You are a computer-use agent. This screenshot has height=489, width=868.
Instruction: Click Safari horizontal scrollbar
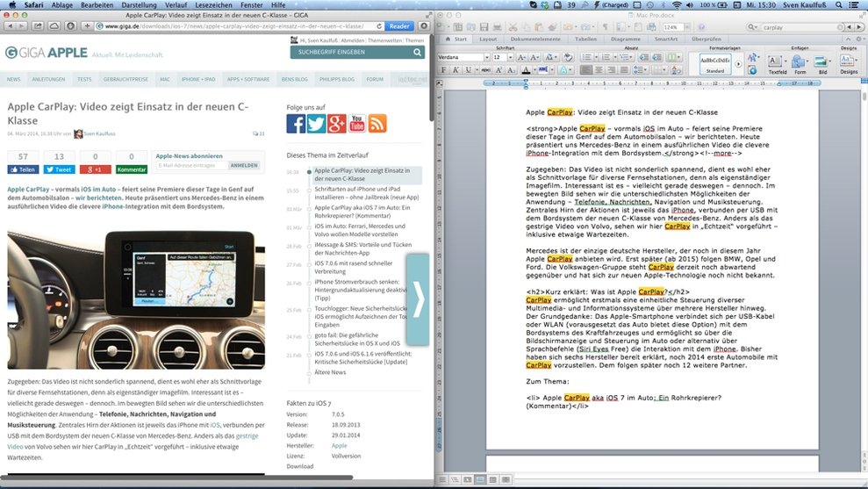tap(177, 477)
